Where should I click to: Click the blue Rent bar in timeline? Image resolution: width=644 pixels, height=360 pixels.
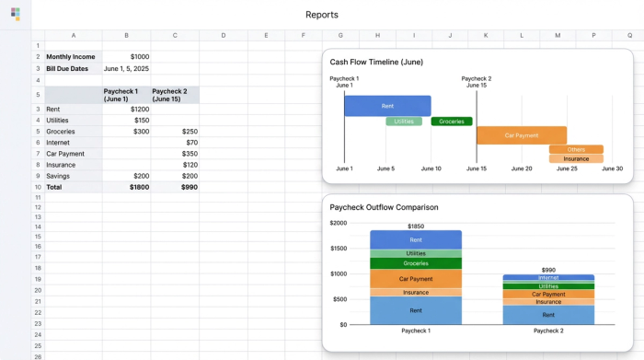coord(387,106)
